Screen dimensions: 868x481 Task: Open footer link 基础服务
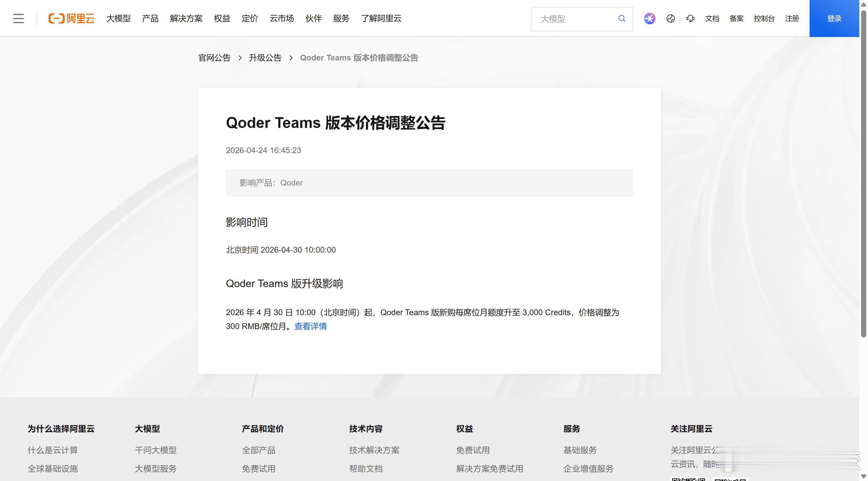pos(580,450)
